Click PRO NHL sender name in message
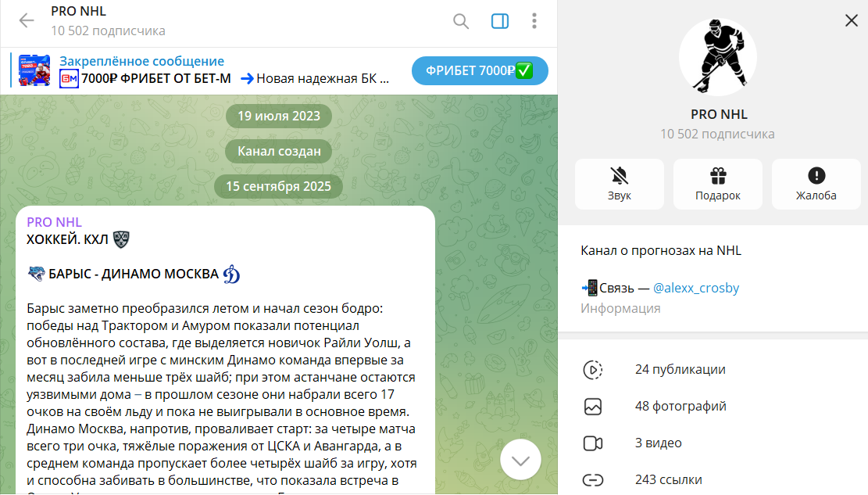The width and height of the screenshot is (868, 495). [x=54, y=222]
